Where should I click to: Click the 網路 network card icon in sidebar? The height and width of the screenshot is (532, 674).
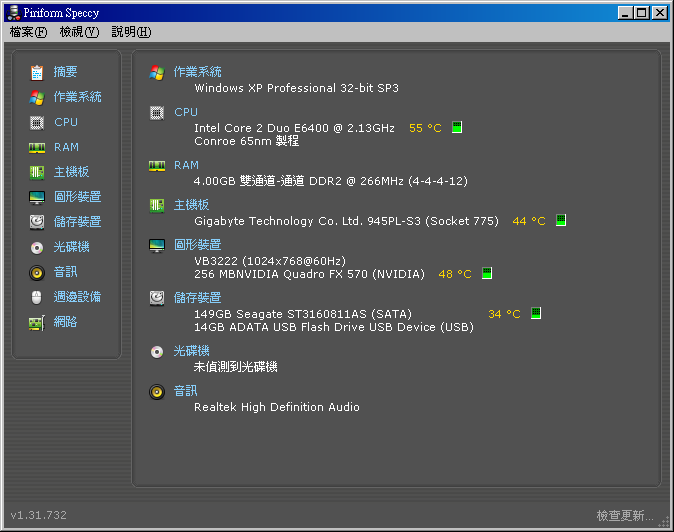[37, 323]
